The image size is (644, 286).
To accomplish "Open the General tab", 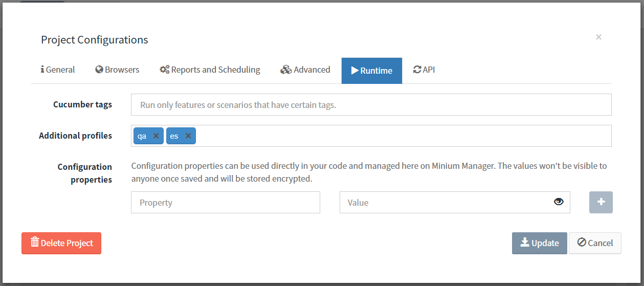I will point(57,70).
